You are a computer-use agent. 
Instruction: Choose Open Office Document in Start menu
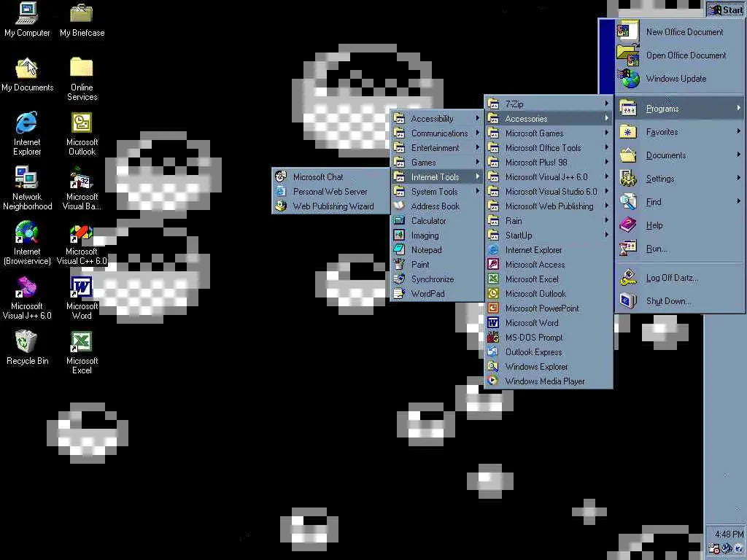click(x=681, y=55)
